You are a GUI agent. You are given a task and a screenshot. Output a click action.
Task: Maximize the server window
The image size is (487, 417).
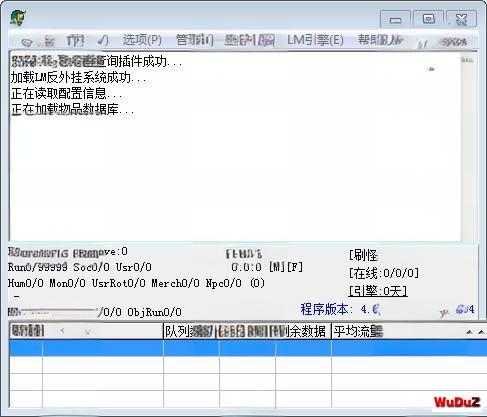tap(428, 19)
